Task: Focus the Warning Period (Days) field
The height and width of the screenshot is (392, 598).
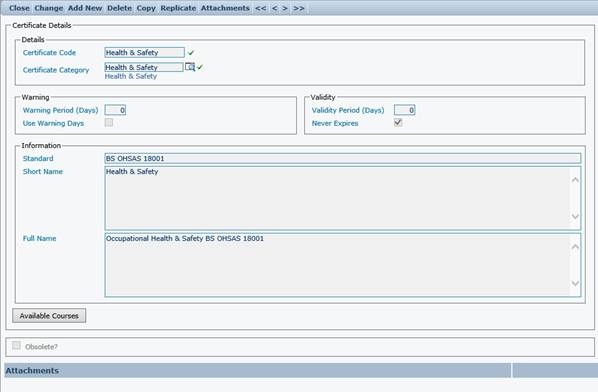Action: (x=115, y=110)
